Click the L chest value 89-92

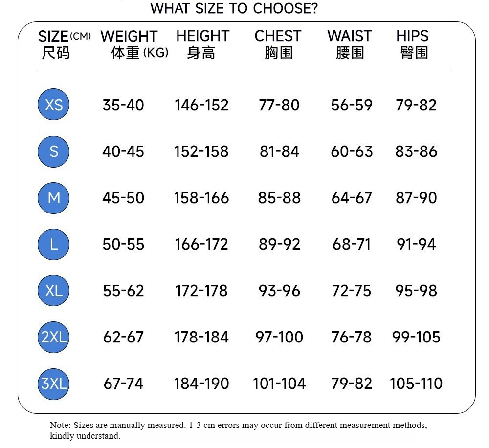(279, 244)
